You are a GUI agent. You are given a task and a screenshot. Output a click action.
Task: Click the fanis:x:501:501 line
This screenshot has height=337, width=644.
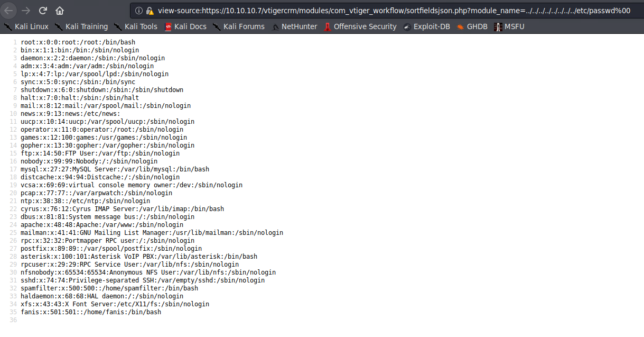pyautogui.click(x=91, y=312)
